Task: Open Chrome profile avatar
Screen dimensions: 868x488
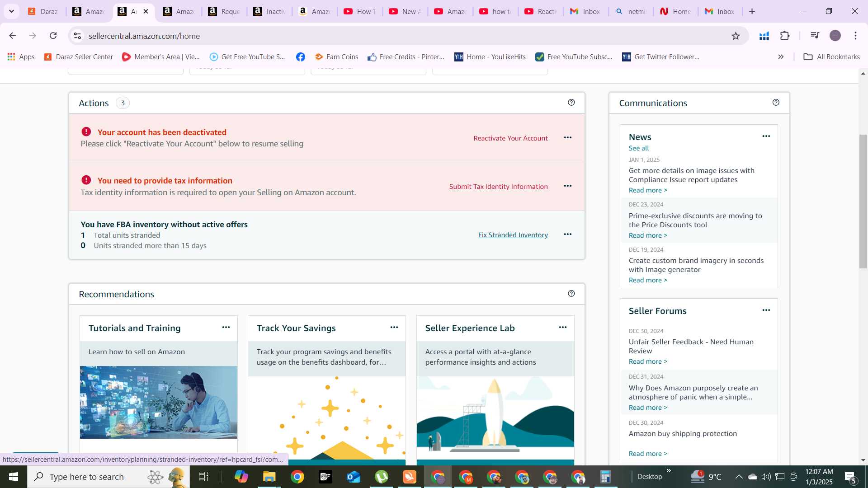Action: [x=835, y=36]
